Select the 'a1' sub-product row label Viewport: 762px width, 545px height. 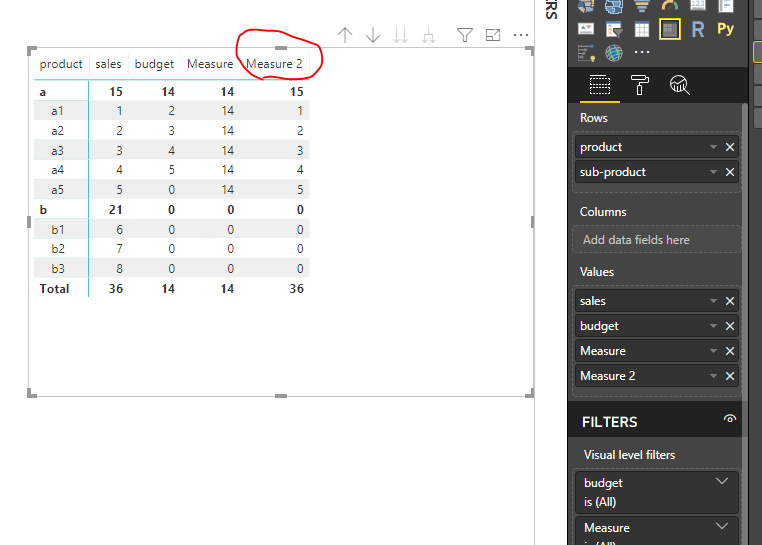click(x=57, y=111)
